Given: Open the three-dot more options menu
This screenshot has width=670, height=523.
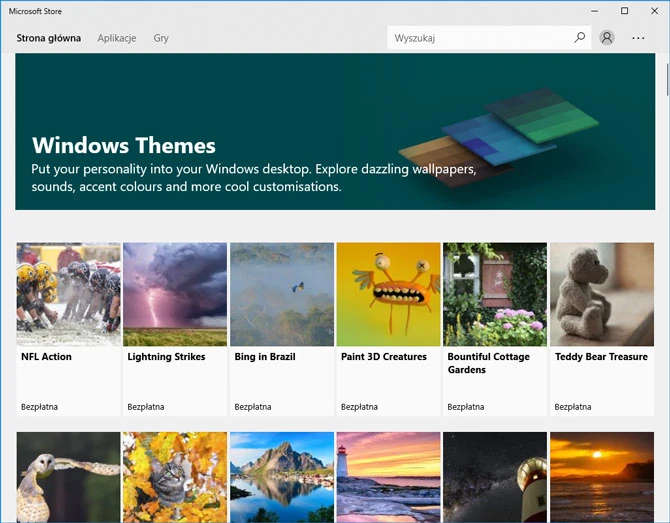Looking at the screenshot, I should (x=639, y=38).
